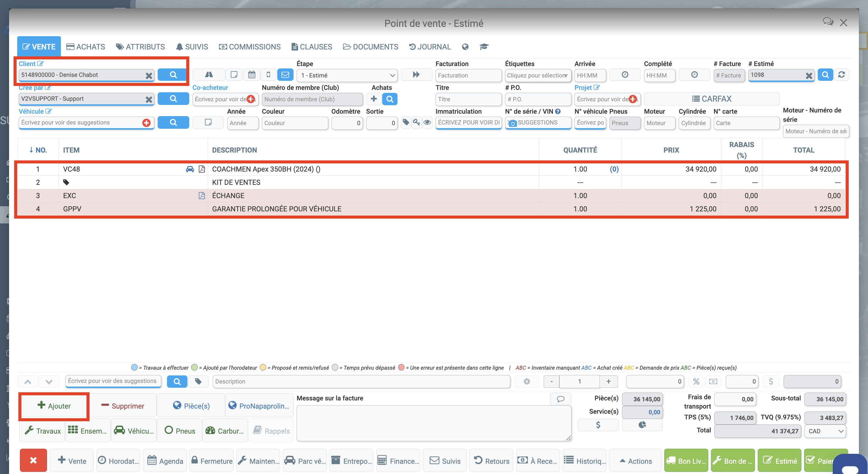Move the line up with the up chevron
Screen dimensions: 868x474
(28, 382)
